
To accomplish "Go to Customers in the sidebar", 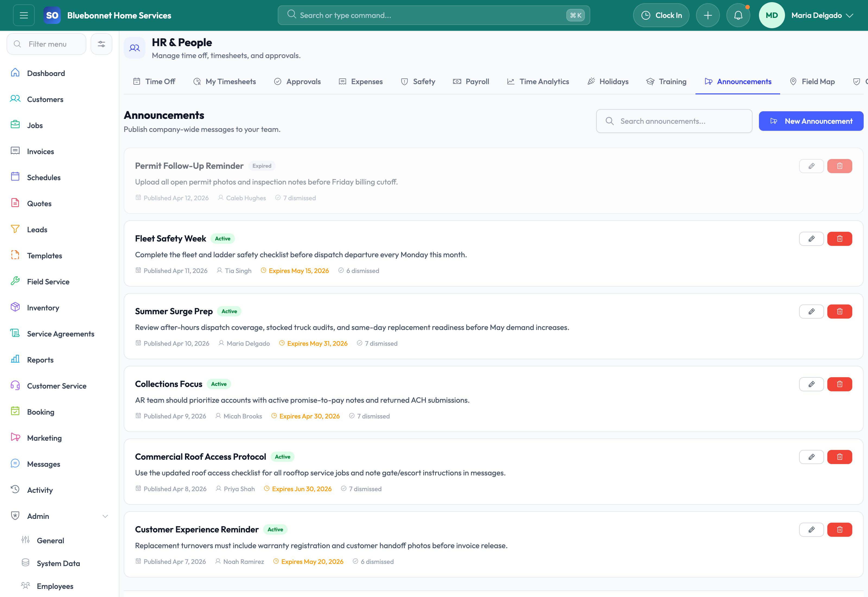I will (59, 100).
